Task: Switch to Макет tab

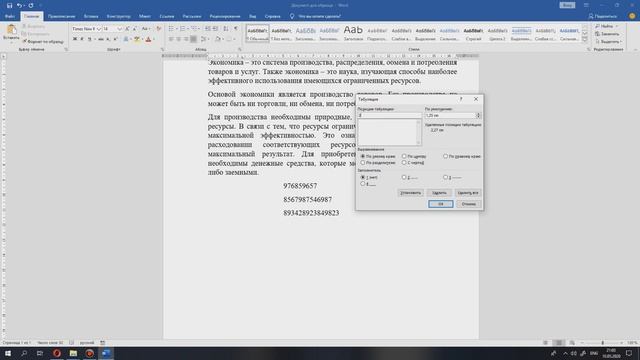Action: pos(144,16)
